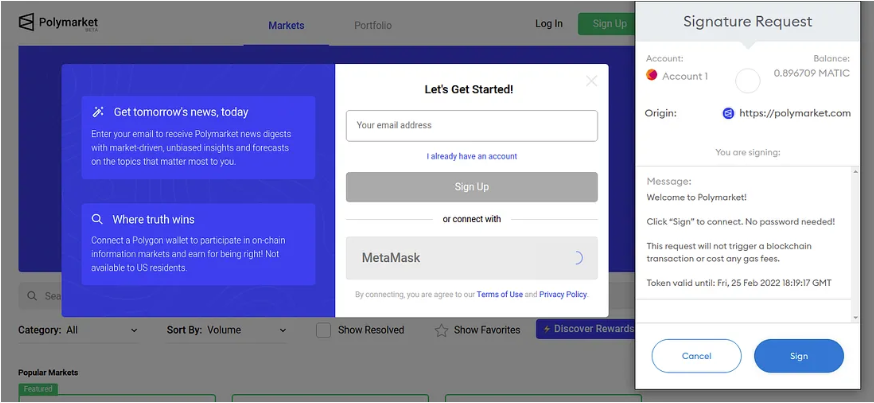
Task: Click the Where truth wins heading
Action: click(x=153, y=219)
